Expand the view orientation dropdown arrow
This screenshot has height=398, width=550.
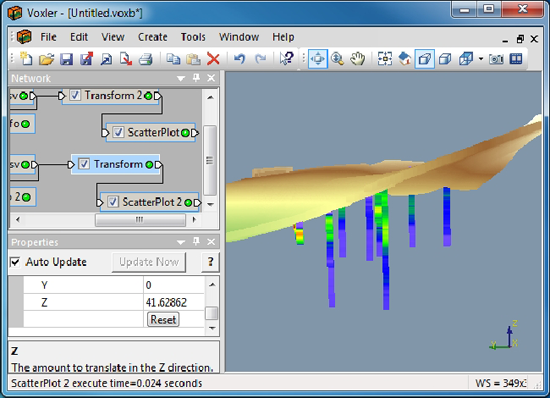point(481,59)
